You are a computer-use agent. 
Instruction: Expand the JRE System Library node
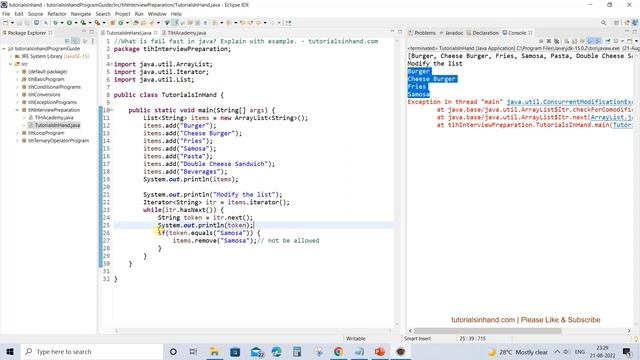(x=11, y=56)
